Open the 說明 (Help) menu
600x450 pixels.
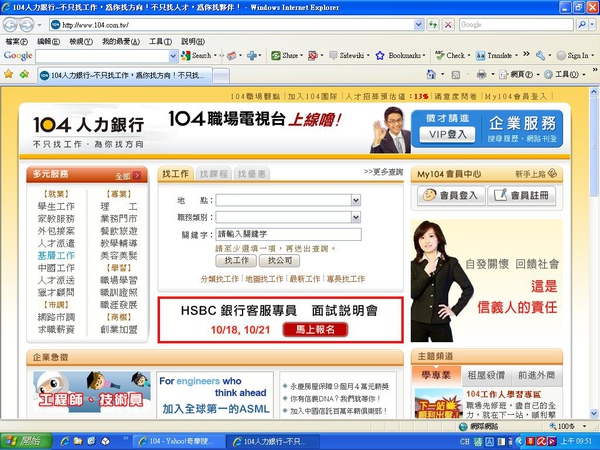192,41
